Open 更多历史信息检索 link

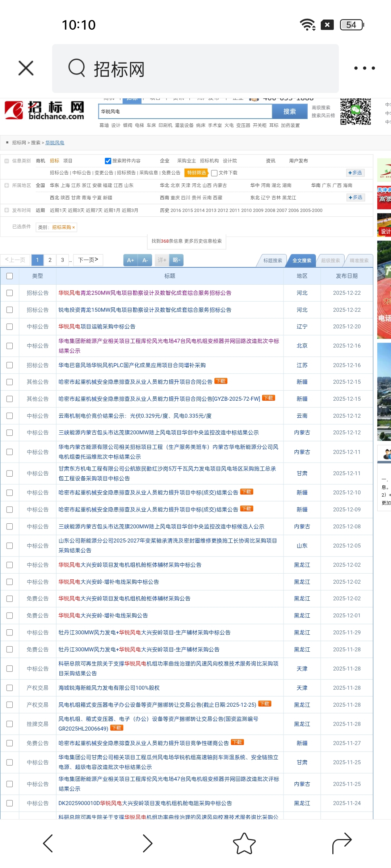(x=203, y=241)
